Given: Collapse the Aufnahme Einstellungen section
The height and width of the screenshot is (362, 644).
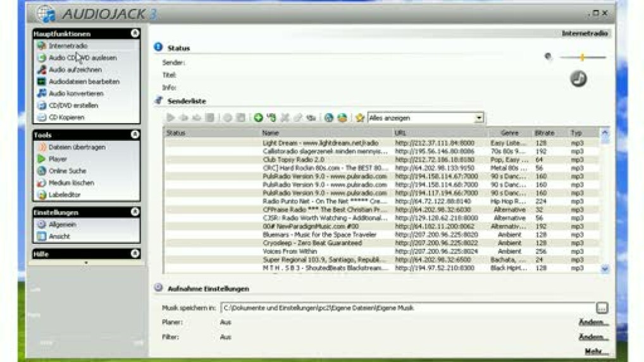Looking at the screenshot, I should pos(159,287).
